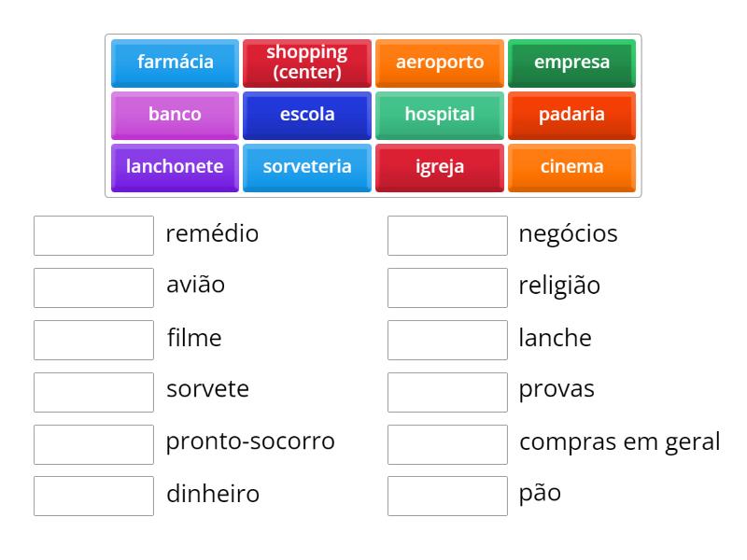The width and height of the screenshot is (747, 560).
Task: Select the answer box near pronto-socorro
Action: click(x=92, y=443)
